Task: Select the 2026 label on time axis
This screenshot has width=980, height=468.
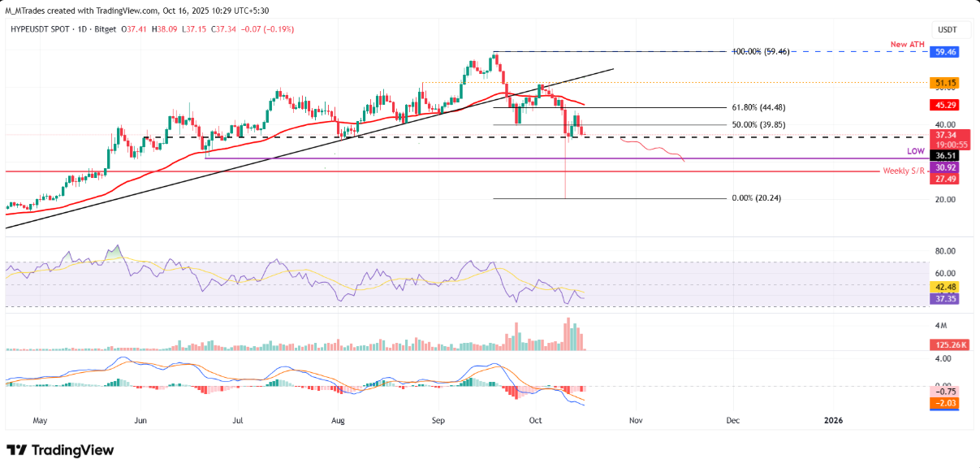Action: 832,421
